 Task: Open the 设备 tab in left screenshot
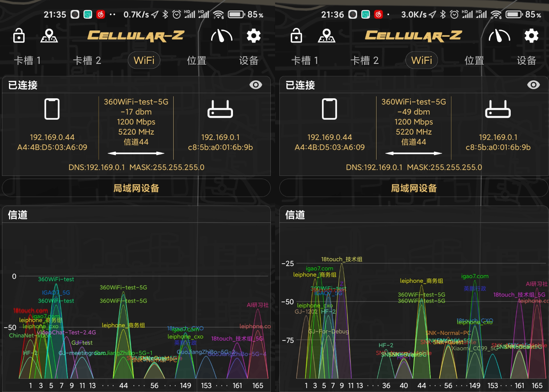[249, 60]
